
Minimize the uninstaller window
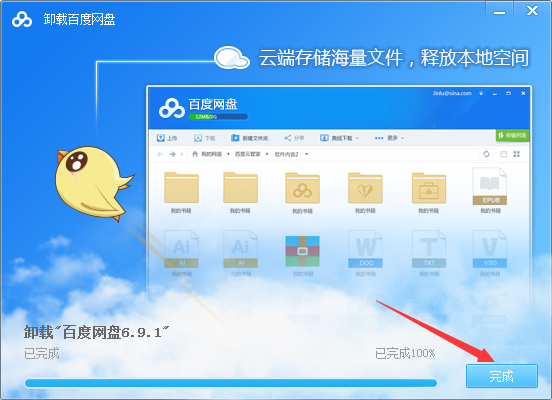click(x=499, y=12)
